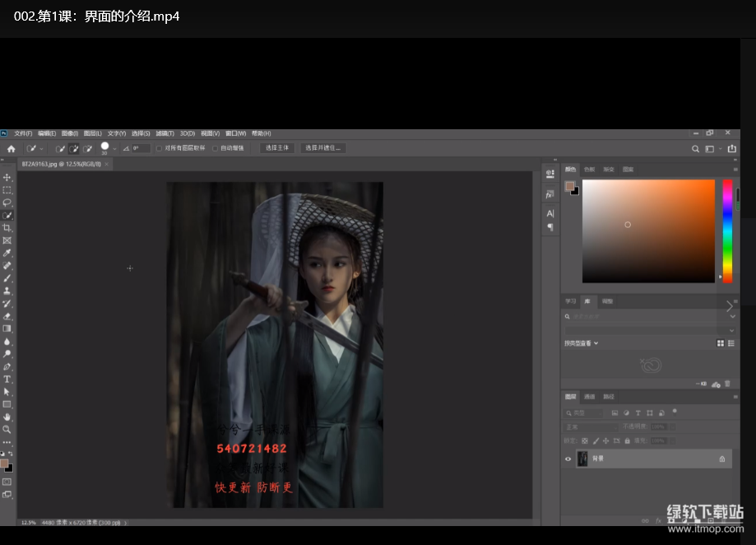Select the Brush tool in the toolbox

[x=7, y=278]
